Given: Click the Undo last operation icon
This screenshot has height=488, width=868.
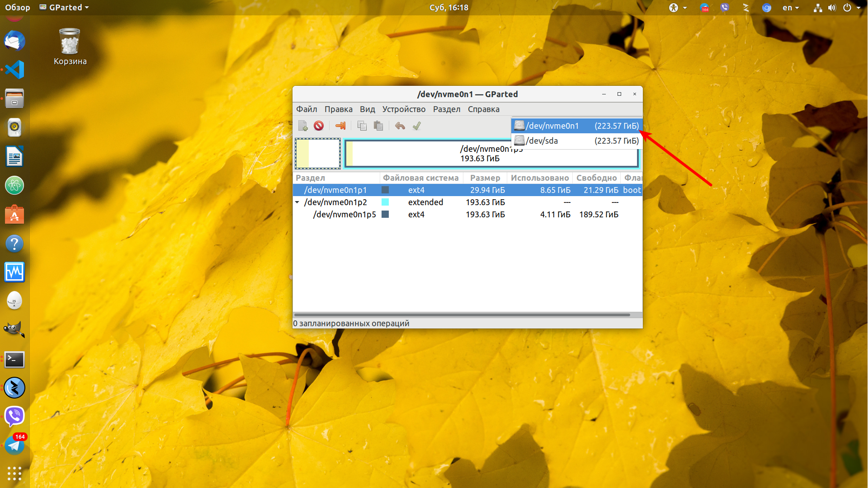Looking at the screenshot, I should (400, 126).
